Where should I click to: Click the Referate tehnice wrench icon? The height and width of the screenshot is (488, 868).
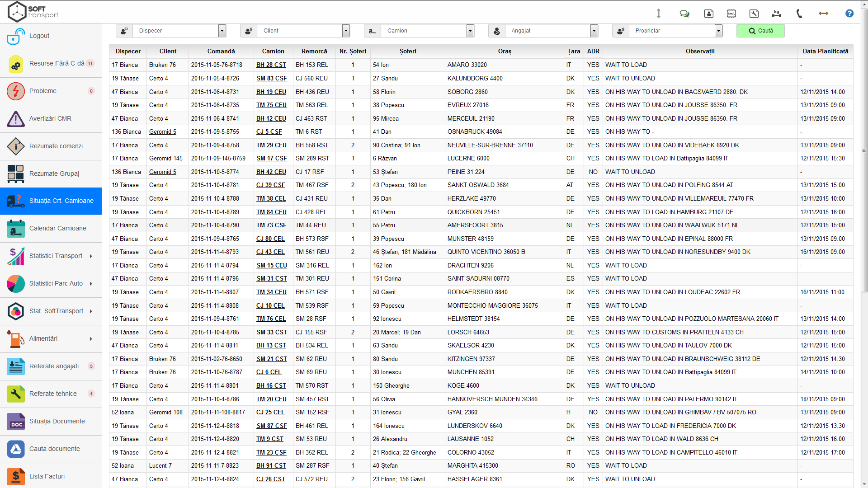point(15,394)
